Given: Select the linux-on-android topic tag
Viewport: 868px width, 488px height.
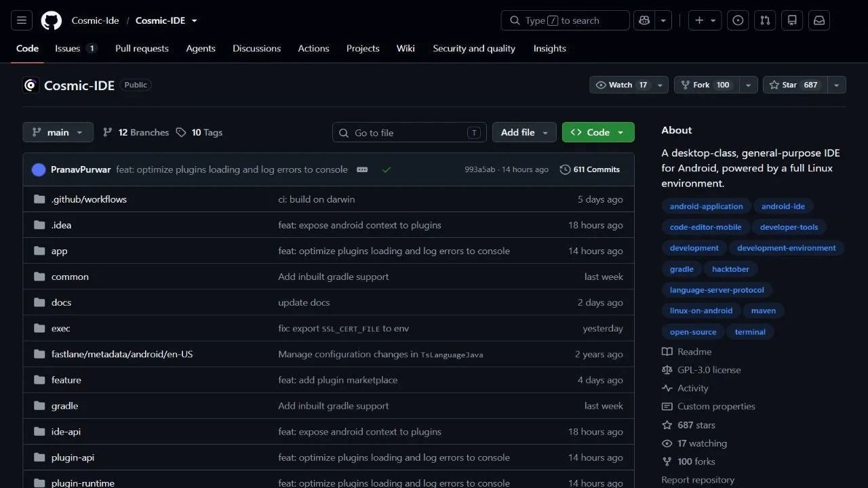Looking at the screenshot, I should click(701, 311).
